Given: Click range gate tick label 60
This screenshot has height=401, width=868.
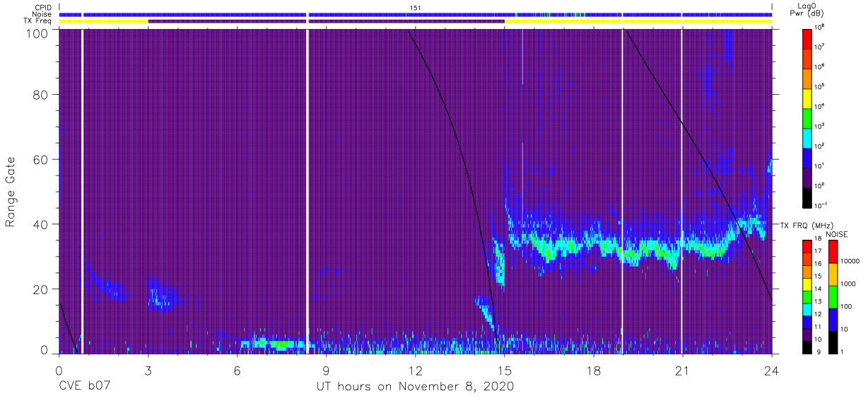Looking at the screenshot, I should pos(42,159).
